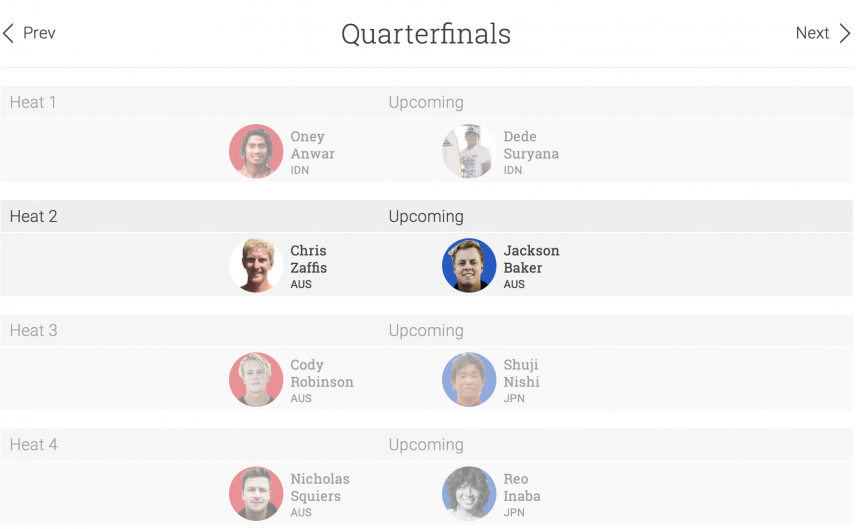Open the Cody Robinson name link
This screenshot has width=856, height=529.
[322, 373]
